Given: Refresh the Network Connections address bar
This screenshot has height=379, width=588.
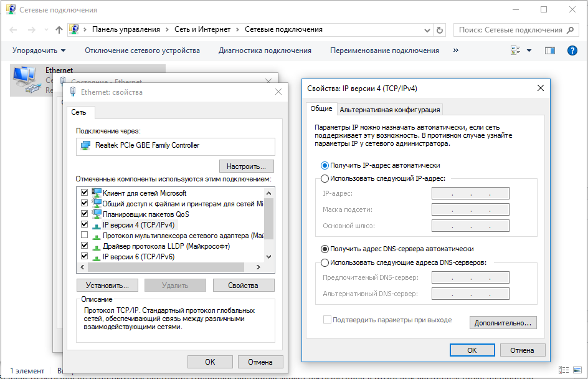Looking at the screenshot, I should point(440,30).
